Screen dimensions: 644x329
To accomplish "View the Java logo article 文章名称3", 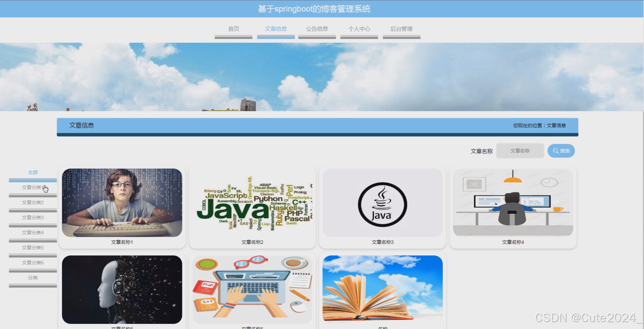I will pos(383,203).
